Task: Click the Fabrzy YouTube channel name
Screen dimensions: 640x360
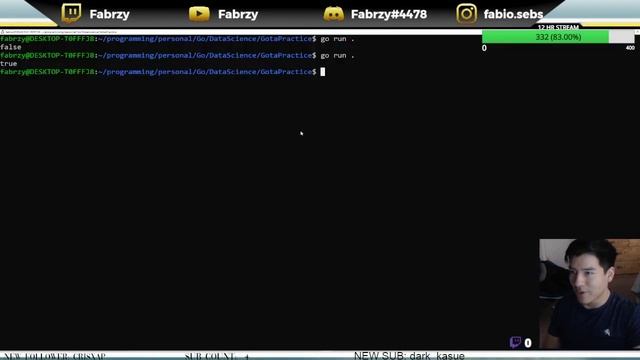Action: 238,14
